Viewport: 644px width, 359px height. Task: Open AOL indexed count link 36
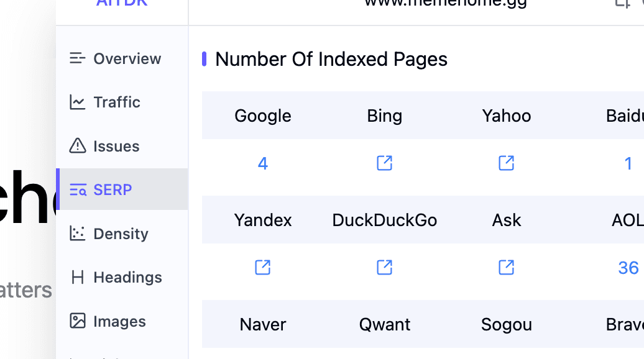tap(628, 268)
